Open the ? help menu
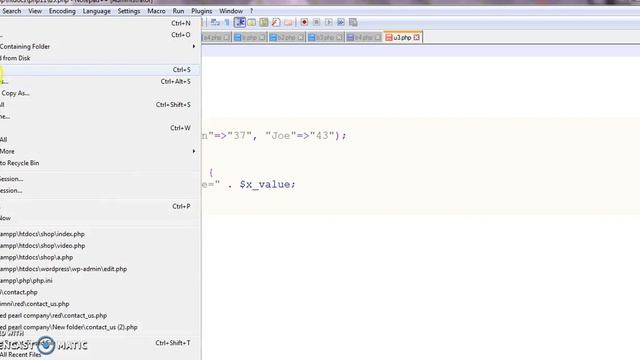This screenshot has width=640, height=360. 251,11
